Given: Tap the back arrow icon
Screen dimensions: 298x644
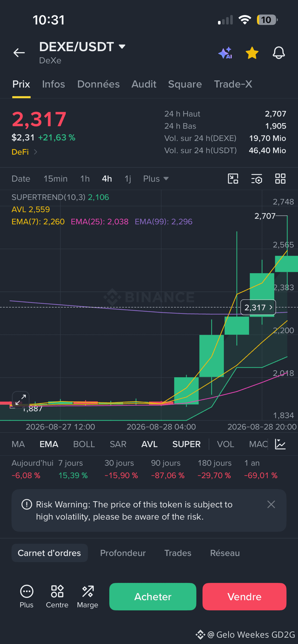Looking at the screenshot, I should click(x=19, y=53).
